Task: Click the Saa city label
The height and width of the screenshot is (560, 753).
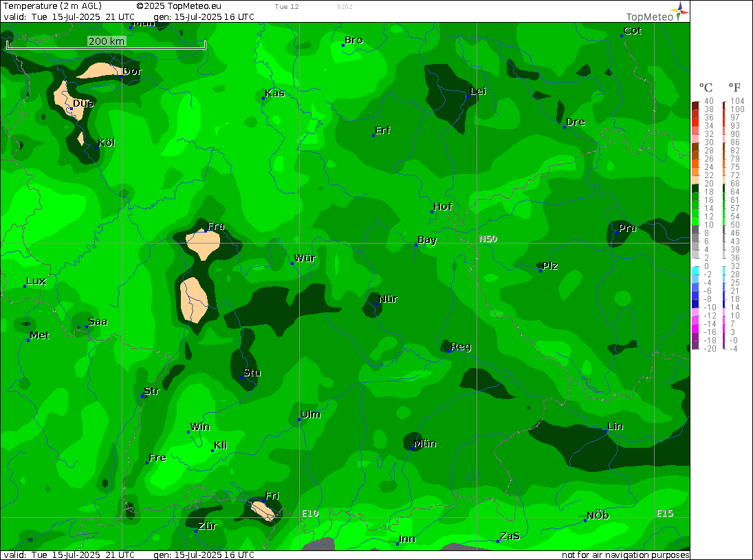Action: 98,321
